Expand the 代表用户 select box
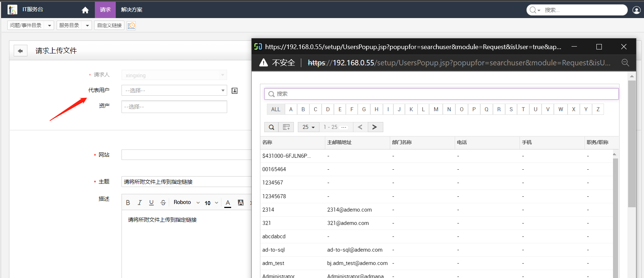The height and width of the screenshot is (278, 644). pyautogui.click(x=174, y=90)
